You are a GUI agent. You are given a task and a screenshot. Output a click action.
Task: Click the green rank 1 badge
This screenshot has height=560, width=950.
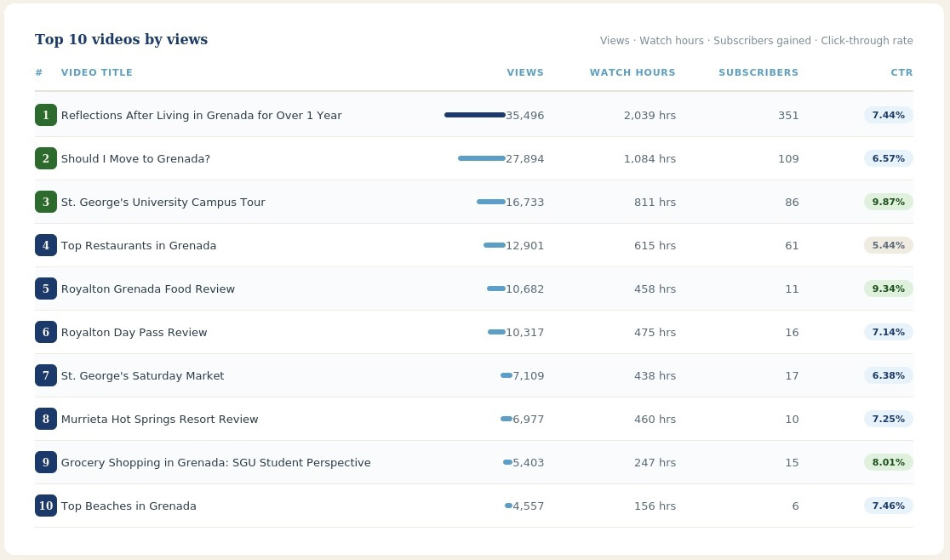(46, 115)
